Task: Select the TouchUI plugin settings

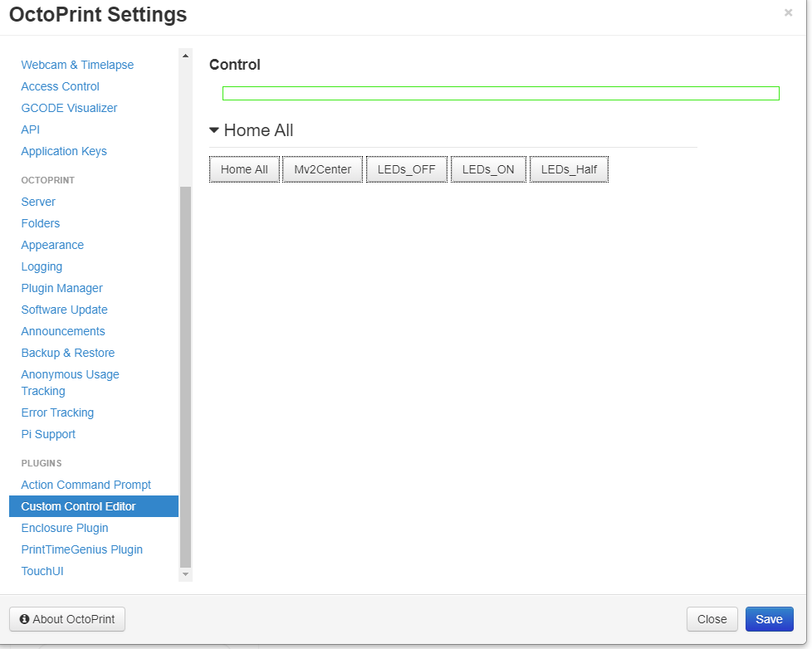Action: 42,571
